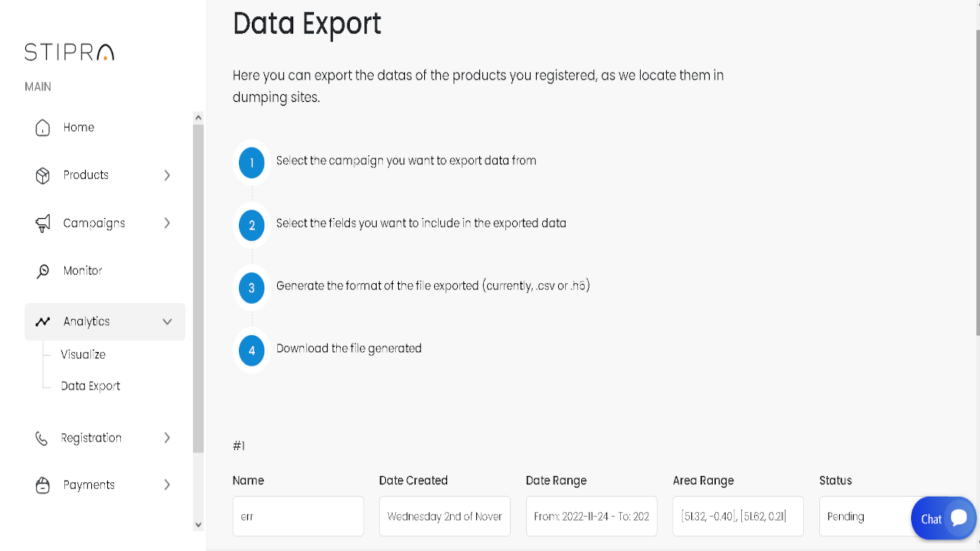Click the Home house icon
980x551 pixels.
(x=43, y=128)
